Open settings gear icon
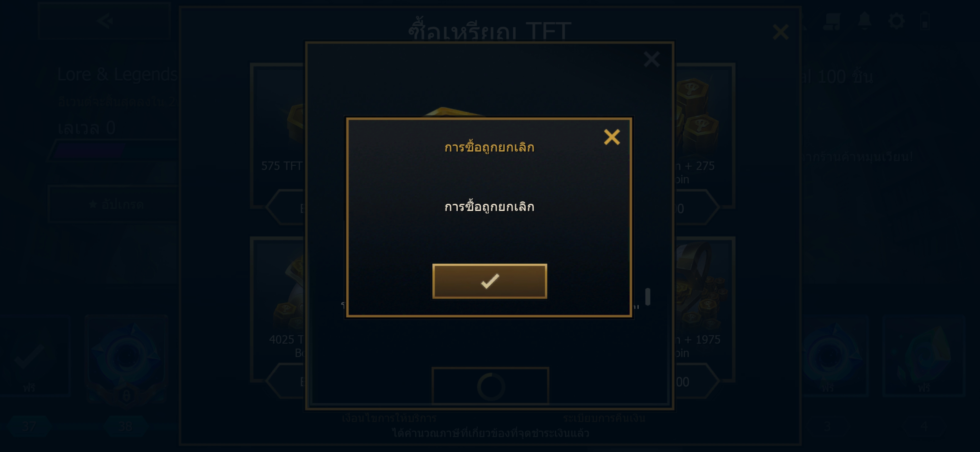This screenshot has height=452, width=980. (x=896, y=21)
